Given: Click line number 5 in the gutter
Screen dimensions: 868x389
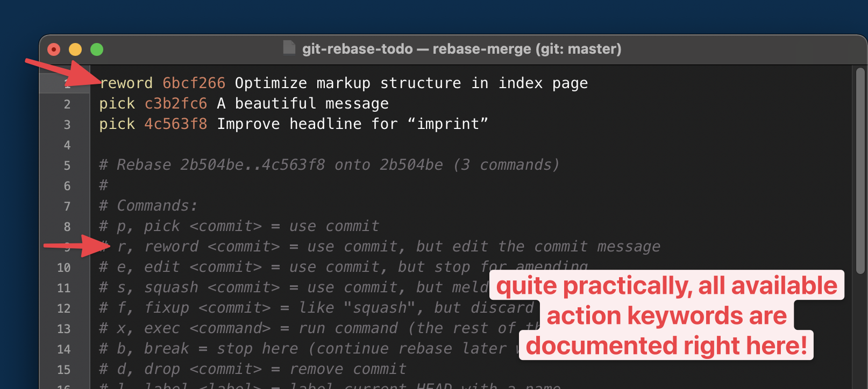Looking at the screenshot, I should (67, 165).
